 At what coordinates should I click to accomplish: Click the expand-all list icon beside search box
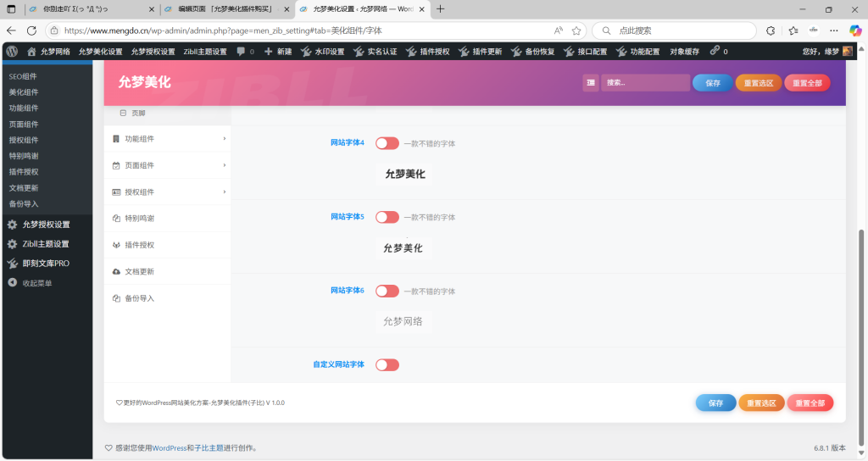591,82
